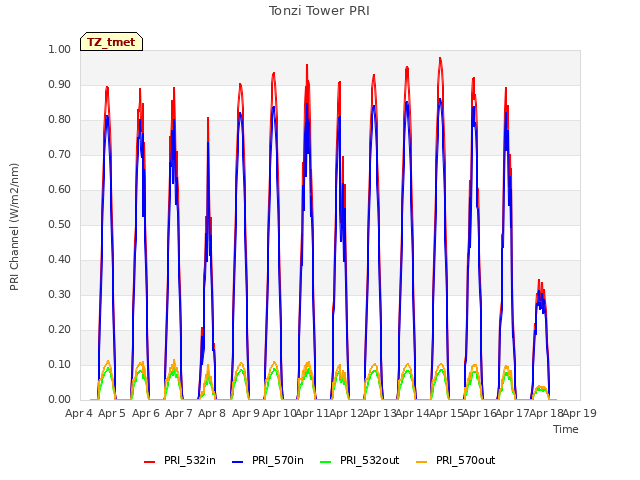
Task: Click the green PRI_532out legend swatch
Action: pyautogui.click(x=326, y=461)
